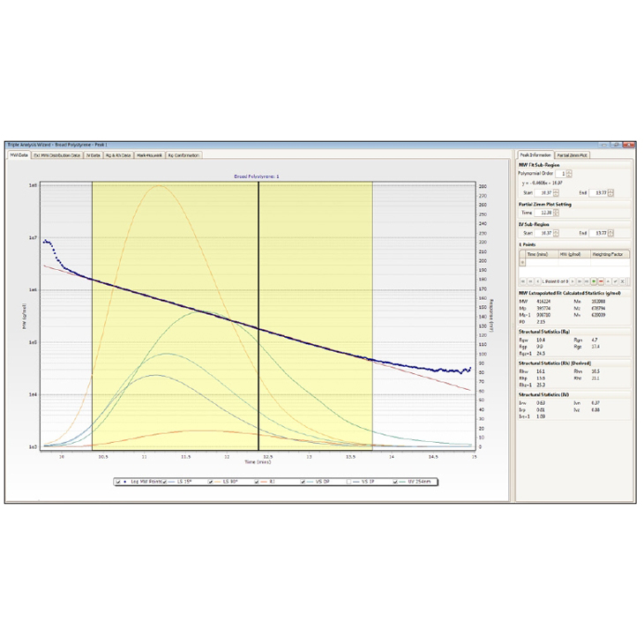Enable the VS IP trace checkbox
Image resolution: width=644 pixels, height=644 pixels.
tap(350, 482)
